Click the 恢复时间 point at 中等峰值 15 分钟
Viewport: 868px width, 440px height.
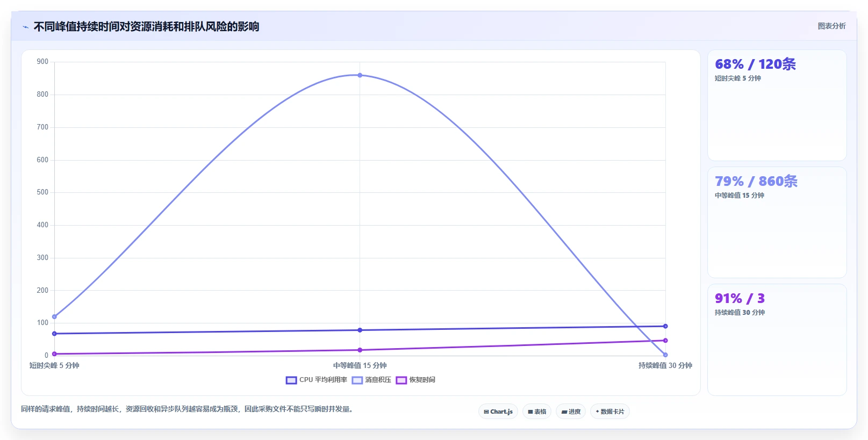coord(360,350)
